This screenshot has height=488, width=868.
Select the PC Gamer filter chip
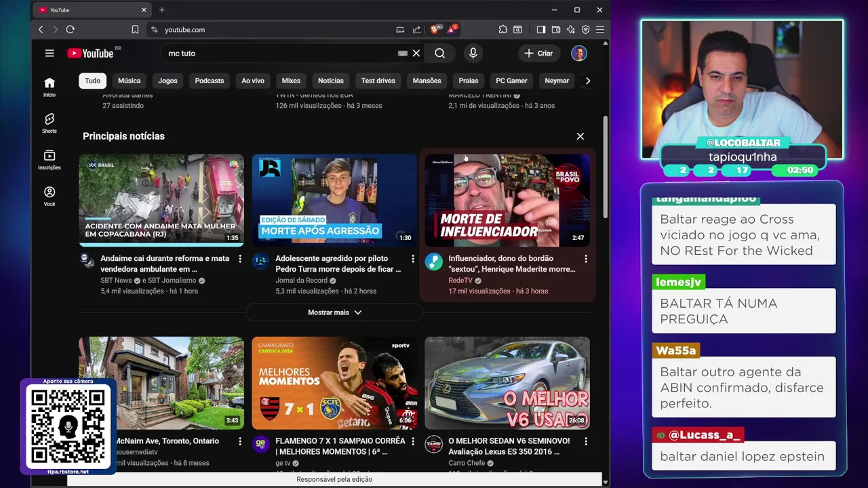tap(511, 81)
